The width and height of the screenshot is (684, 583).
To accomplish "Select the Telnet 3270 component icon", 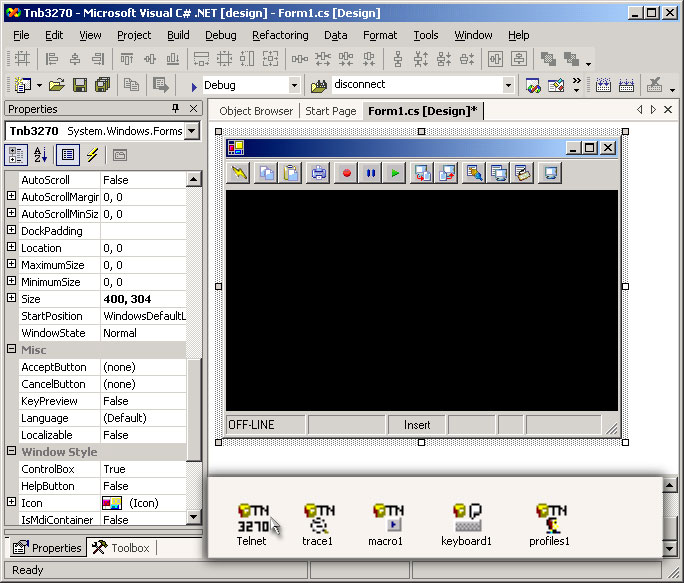I will pyautogui.click(x=253, y=518).
